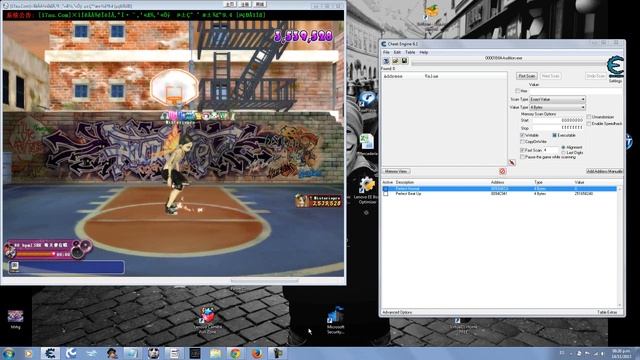This screenshot has height=360, width=640.
Task: Click the white crescent taskbar icon
Action: tap(71, 353)
